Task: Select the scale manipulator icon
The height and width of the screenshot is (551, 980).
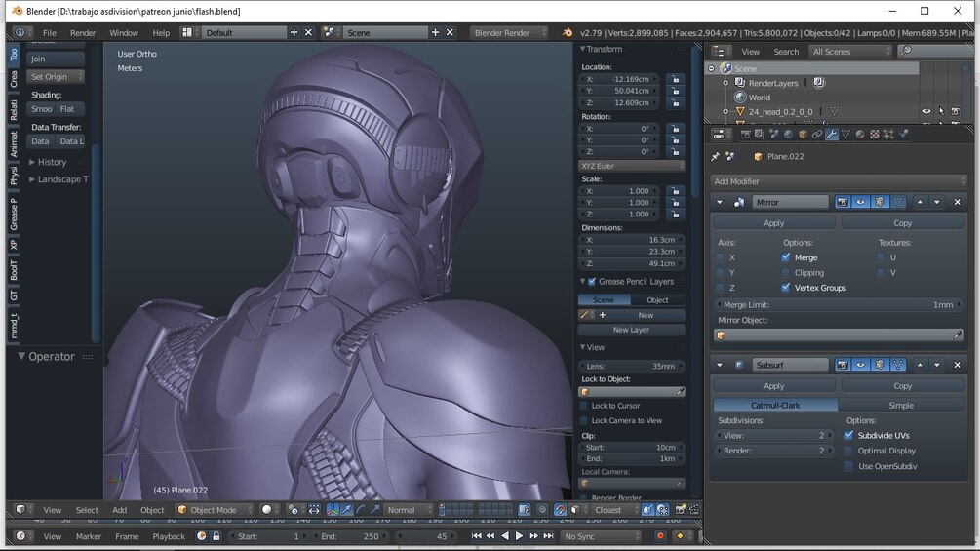Action: [x=375, y=510]
